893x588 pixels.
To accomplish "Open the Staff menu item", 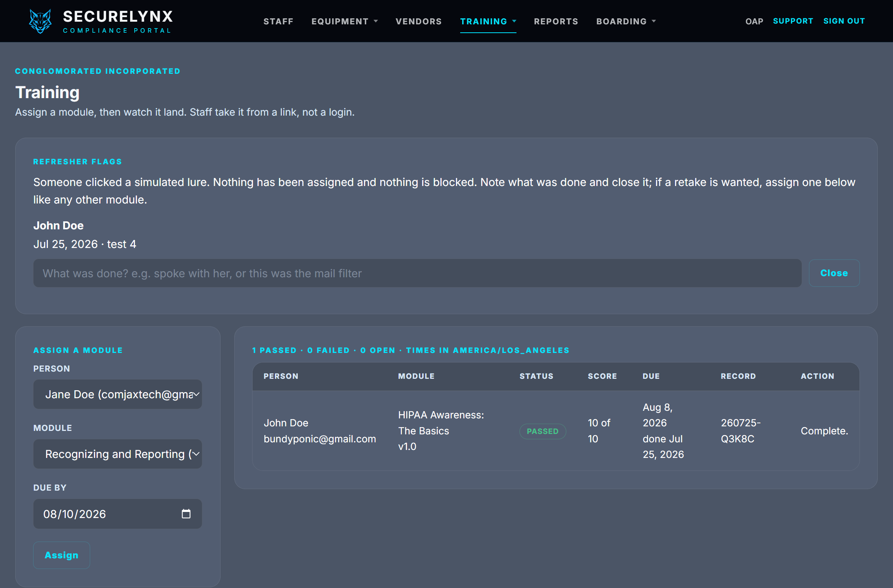I will [x=278, y=21].
